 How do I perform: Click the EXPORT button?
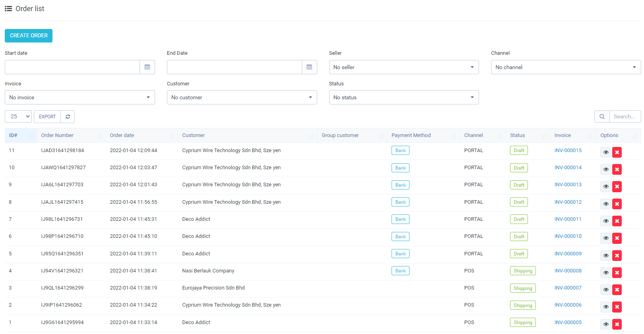tap(47, 117)
